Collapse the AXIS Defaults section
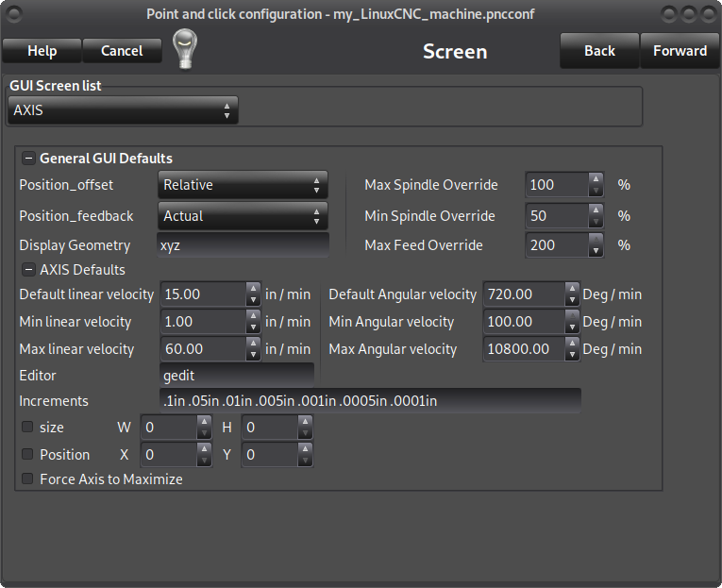 (x=28, y=270)
